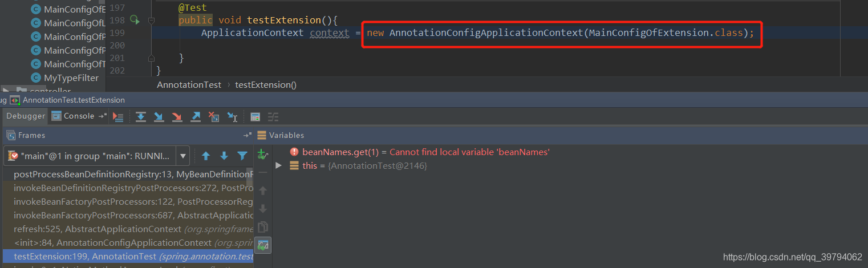Click the testExtension() breadcrumb

click(266, 84)
